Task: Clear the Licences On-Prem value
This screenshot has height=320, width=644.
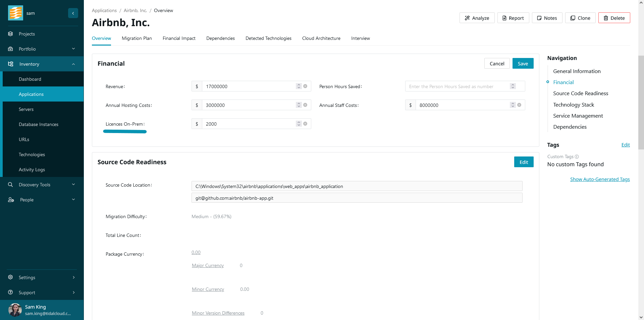Action: (x=305, y=124)
